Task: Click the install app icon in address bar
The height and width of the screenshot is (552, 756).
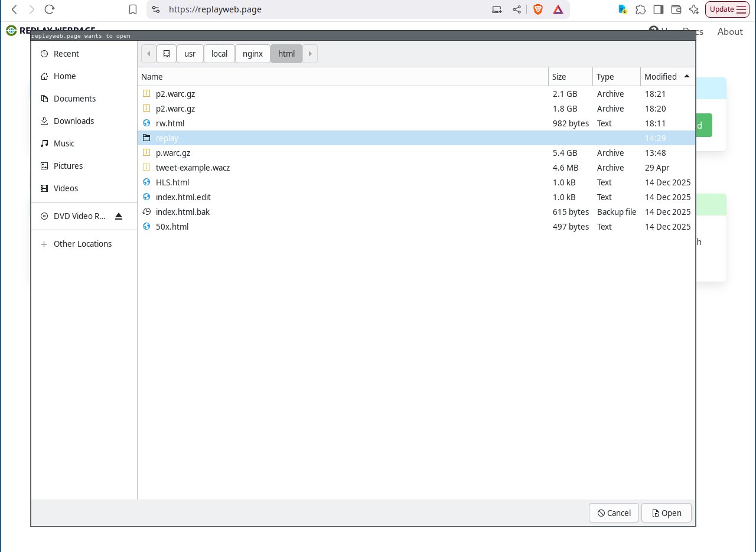Action: click(x=497, y=9)
